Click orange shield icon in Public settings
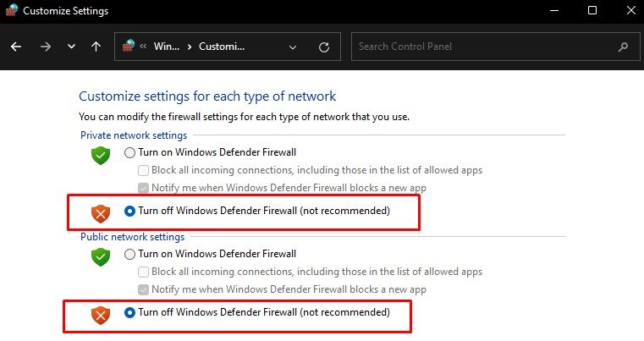Screen dimensions: 644x341 point(101,316)
